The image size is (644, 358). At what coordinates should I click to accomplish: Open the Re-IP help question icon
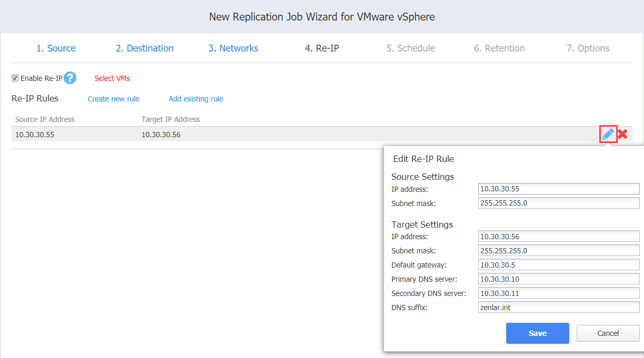(x=70, y=78)
